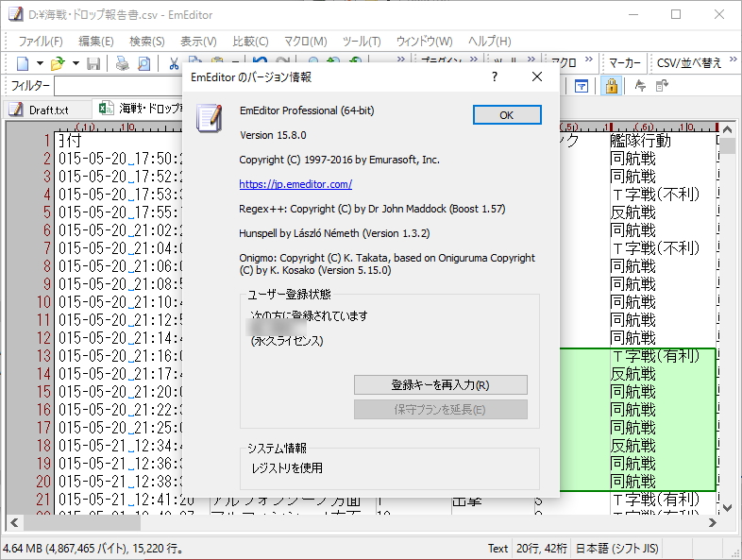Click the (永久ライセンス) text
Viewport: 742px width, 560px height.
287,341
